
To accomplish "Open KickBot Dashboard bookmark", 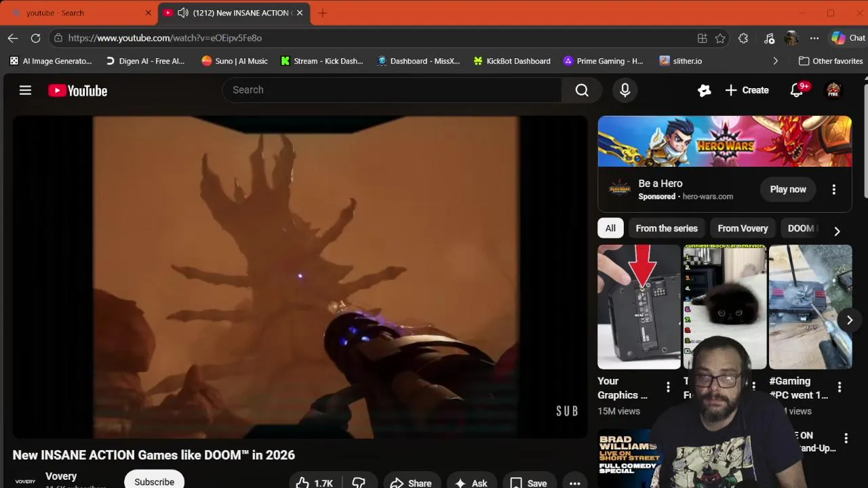I will coord(512,61).
